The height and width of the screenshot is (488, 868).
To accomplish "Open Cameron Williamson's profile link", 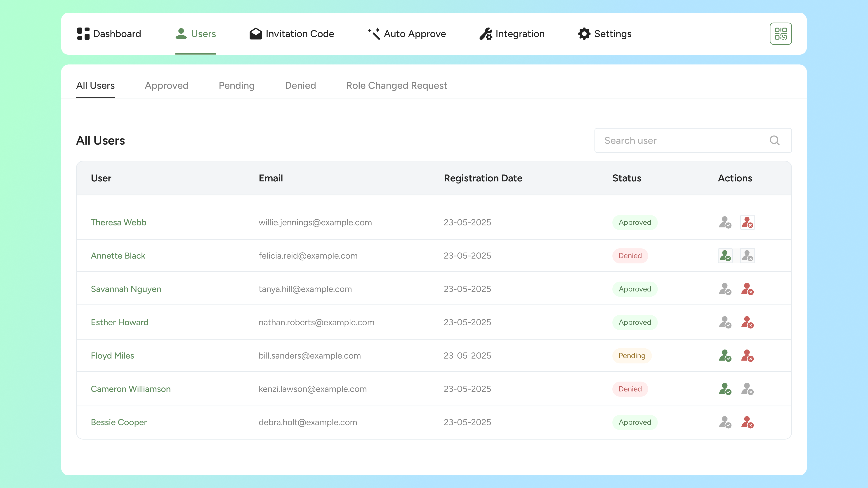I will tap(131, 389).
